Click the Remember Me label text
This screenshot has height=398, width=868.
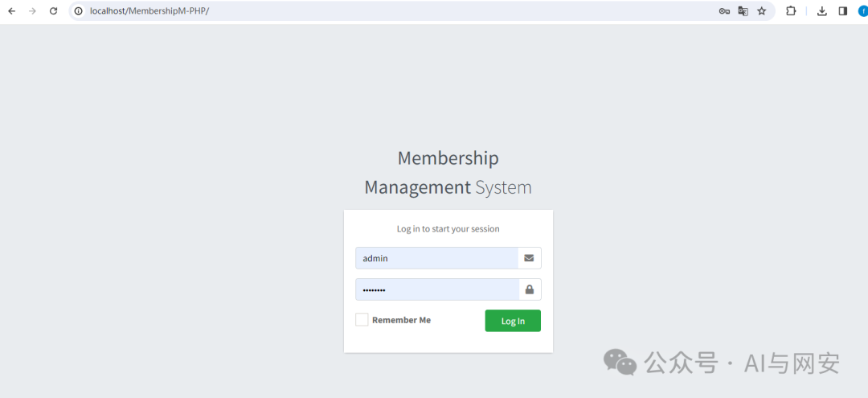401,320
